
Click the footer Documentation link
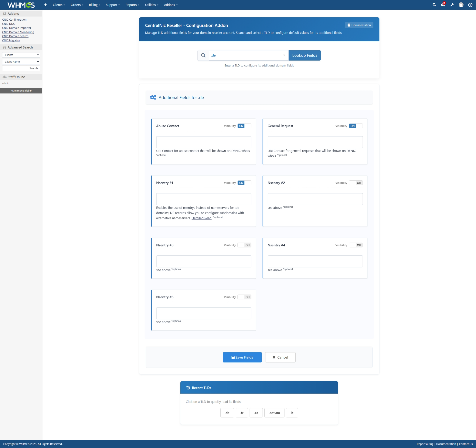(x=446, y=444)
